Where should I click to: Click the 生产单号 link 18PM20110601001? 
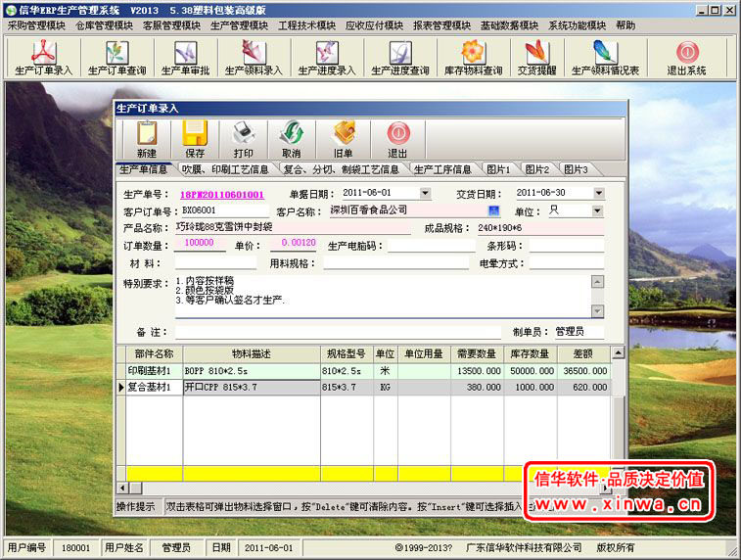point(221,194)
